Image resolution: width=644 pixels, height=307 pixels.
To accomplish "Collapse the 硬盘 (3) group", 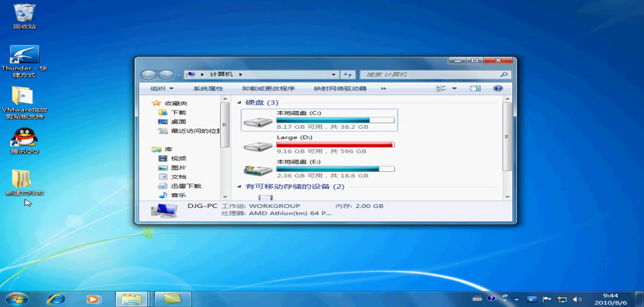I will [239, 102].
